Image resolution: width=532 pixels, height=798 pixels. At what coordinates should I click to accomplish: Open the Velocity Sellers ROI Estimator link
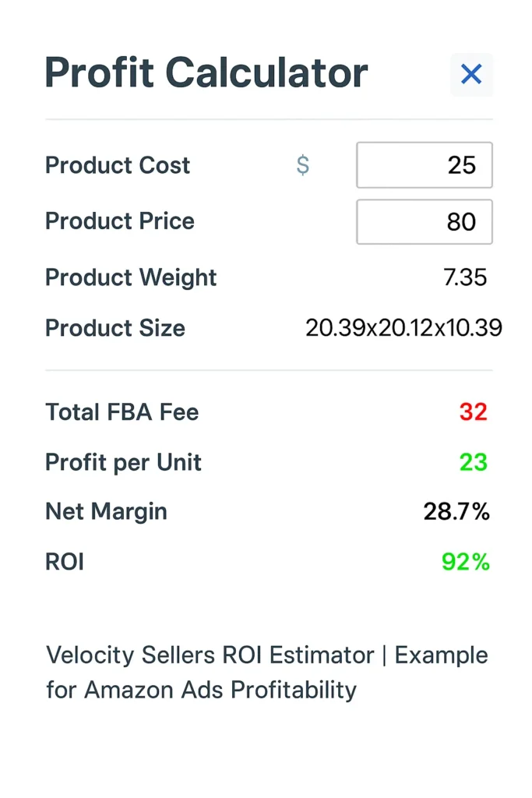coord(267,672)
